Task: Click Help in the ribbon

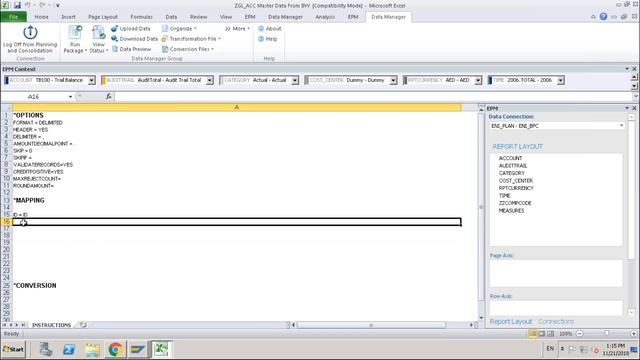Action: pos(268,39)
